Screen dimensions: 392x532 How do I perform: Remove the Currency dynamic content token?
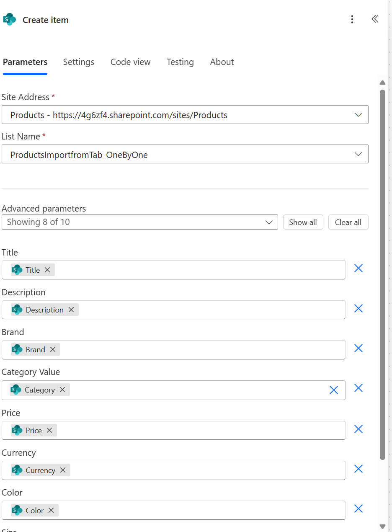[62, 470]
